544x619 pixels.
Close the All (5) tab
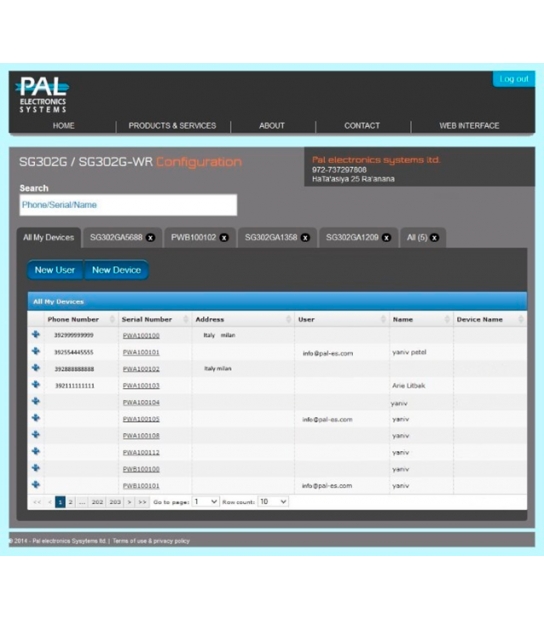(434, 238)
